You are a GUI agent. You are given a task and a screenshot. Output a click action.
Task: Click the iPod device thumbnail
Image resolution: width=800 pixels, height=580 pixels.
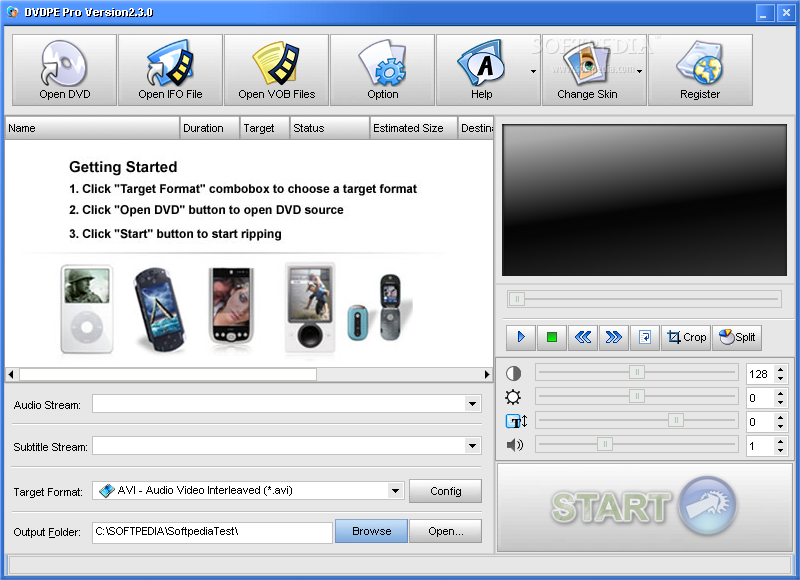[x=87, y=309]
